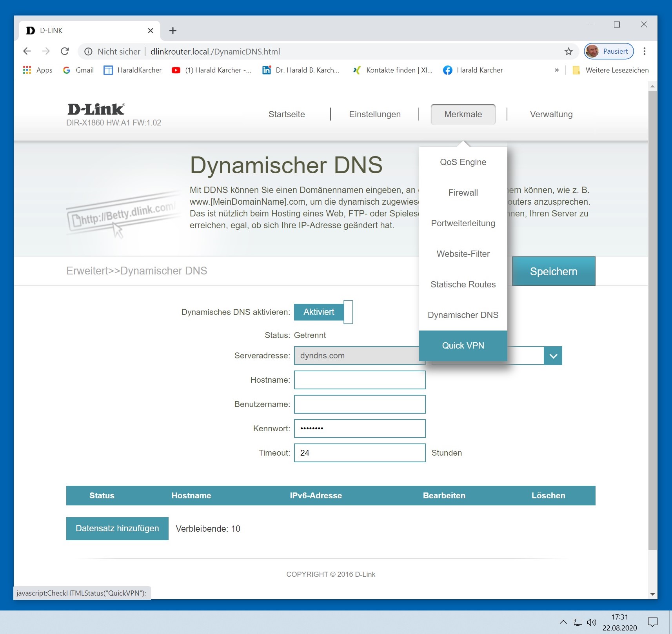Select Quick VPN from the Merkmale menu
The width and height of the screenshot is (672, 634).
pos(463,345)
